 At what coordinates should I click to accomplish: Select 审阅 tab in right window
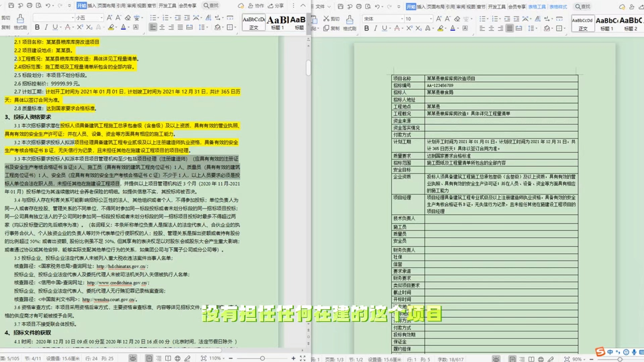pyautogui.click(x=461, y=6)
